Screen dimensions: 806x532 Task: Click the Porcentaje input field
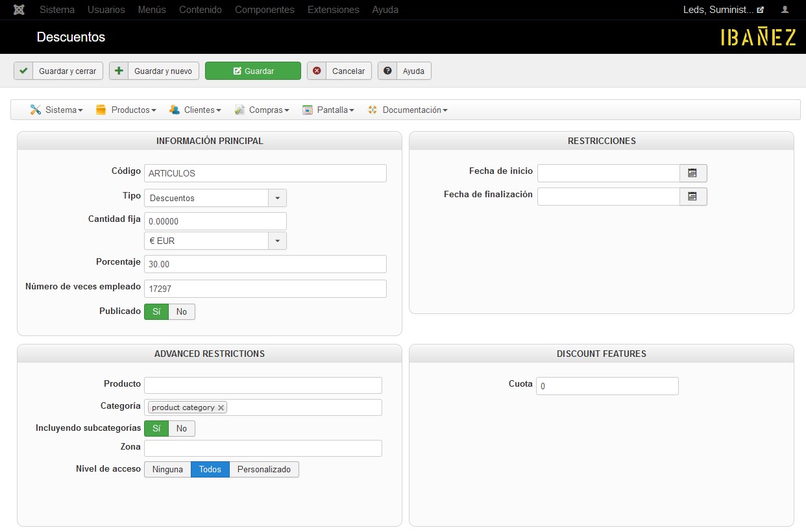(x=265, y=264)
